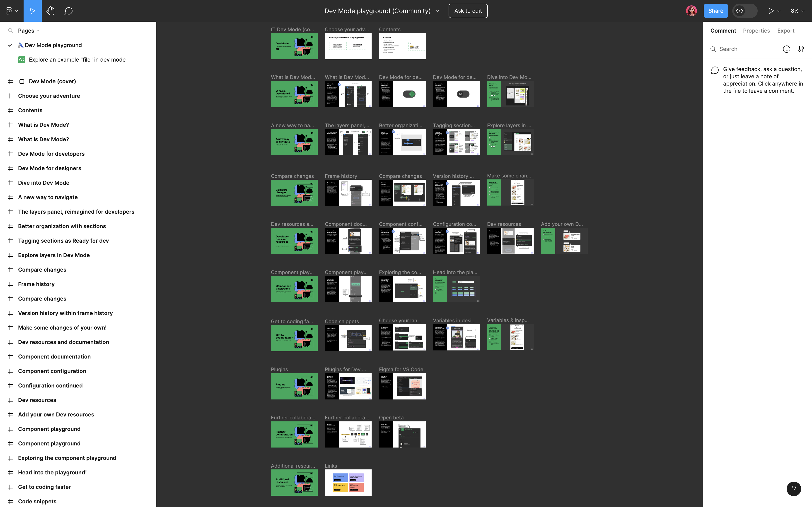Click the Share button
The height and width of the screenshot is (507, 812).
[x=715, y=11]
